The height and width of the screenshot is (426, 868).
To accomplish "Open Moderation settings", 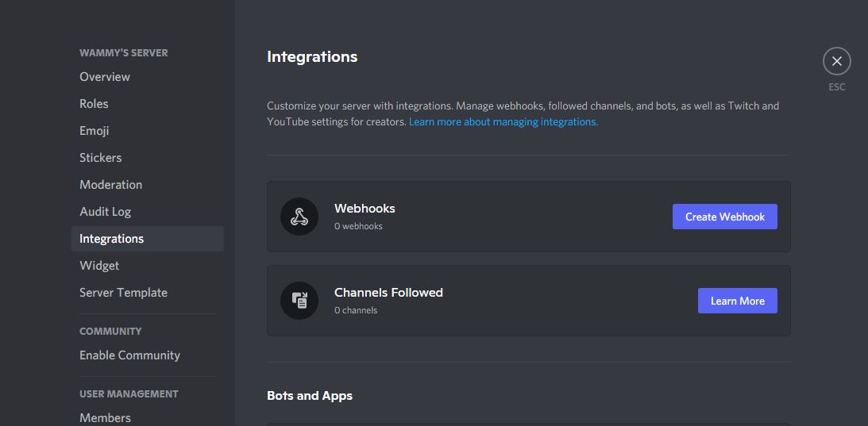I will click(147, 185).
